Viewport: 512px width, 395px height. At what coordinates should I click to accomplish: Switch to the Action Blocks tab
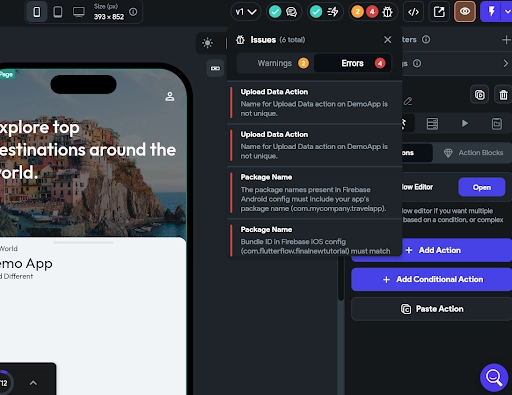(473, 153)
